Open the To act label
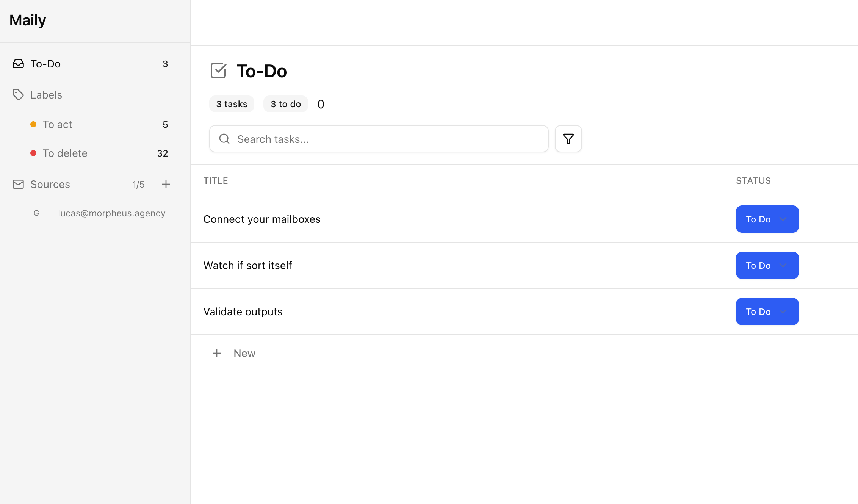858x504 pixels. 57,124
